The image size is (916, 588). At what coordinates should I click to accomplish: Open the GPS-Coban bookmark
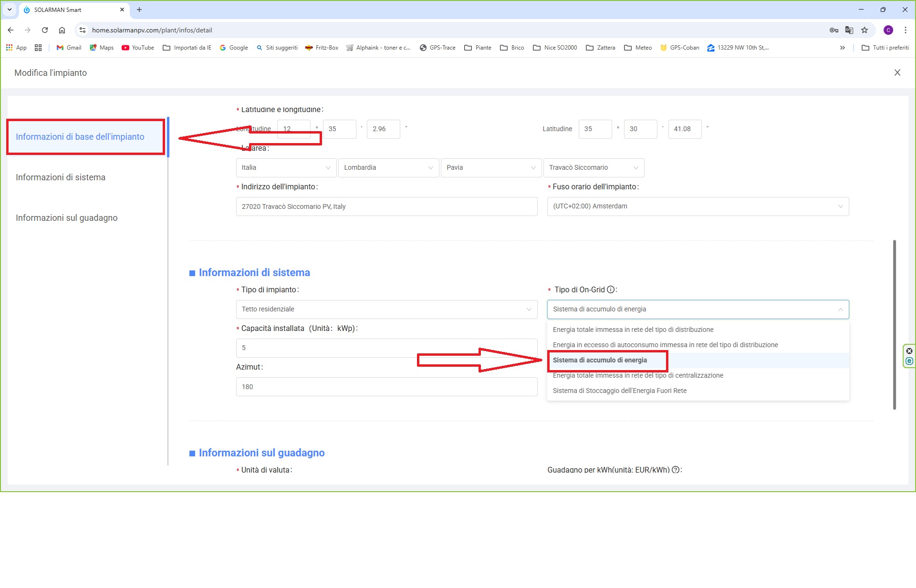[680, 48]
